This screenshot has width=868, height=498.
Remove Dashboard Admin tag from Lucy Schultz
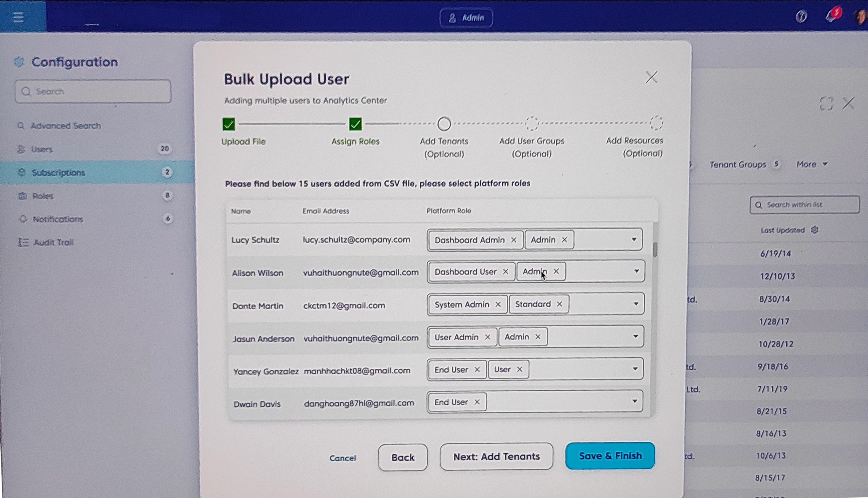pyautogui.click(x=513, y=240)
